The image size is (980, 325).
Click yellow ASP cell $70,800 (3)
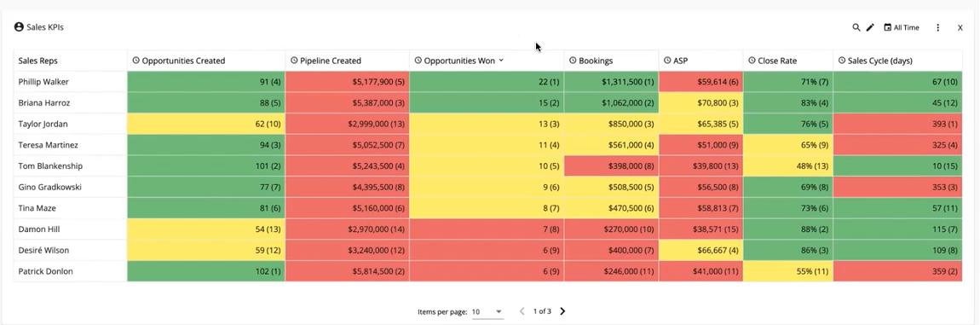click(700, 102)
